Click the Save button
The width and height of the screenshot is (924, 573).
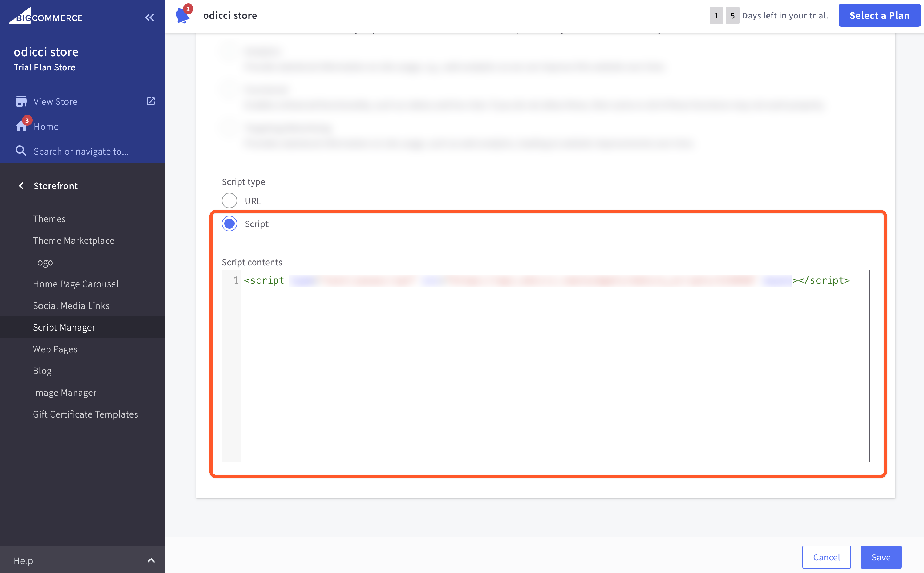pos(880,557)
